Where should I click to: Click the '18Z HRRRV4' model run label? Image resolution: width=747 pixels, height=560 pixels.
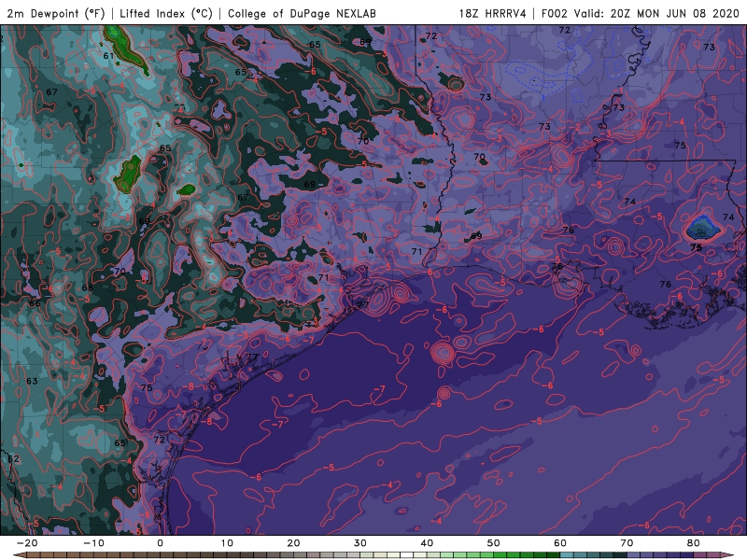[x=493, y=13]
